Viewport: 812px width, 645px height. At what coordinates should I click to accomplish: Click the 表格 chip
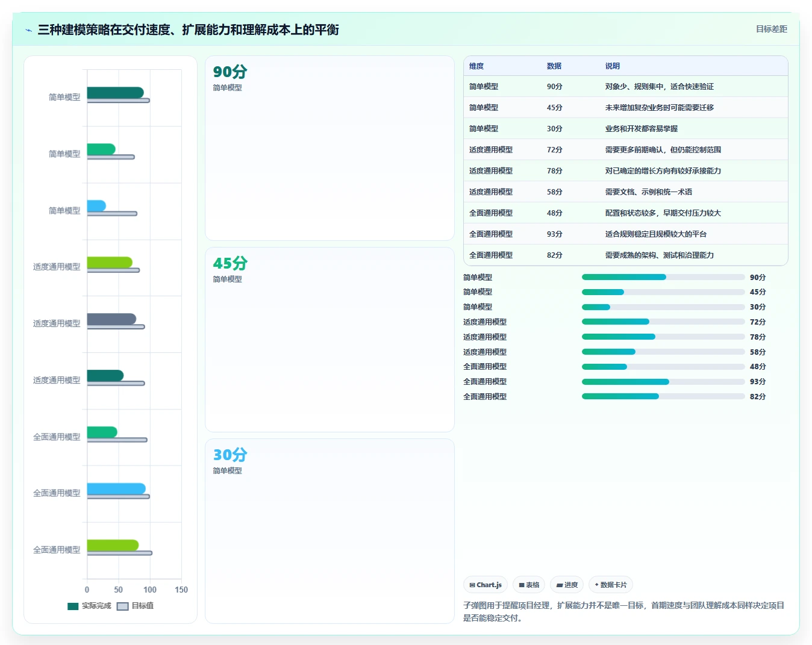coord(529,585)
